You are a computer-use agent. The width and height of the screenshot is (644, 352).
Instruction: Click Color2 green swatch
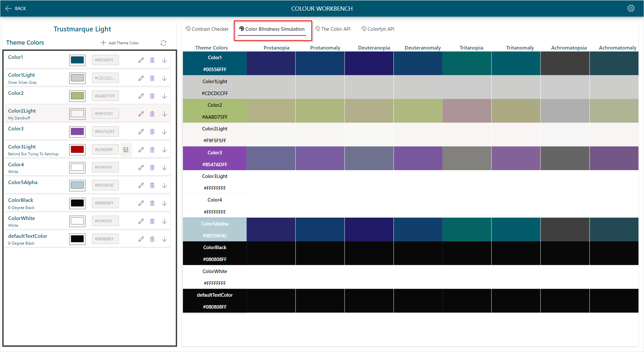[77, 96]
